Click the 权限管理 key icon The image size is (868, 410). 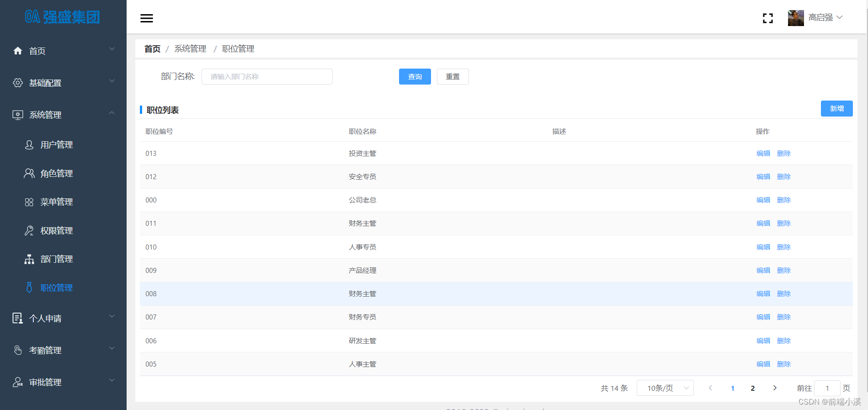click(29, 231)
